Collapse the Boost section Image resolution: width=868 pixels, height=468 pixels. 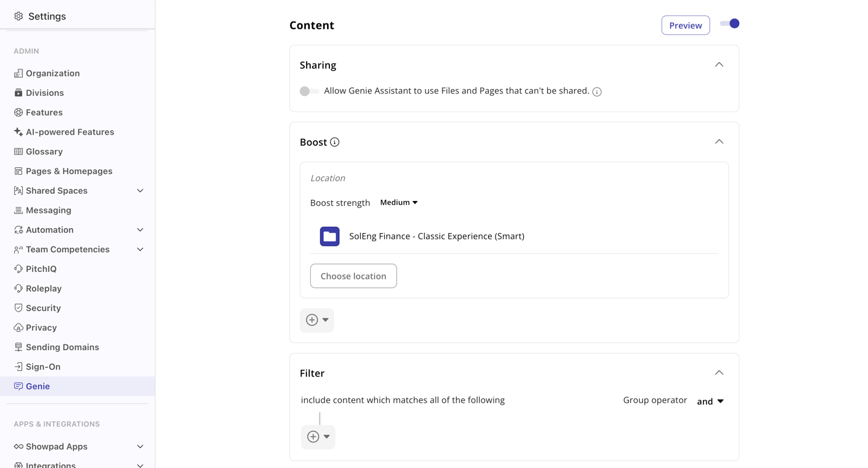pyautogui.click(x=719, y=142)
